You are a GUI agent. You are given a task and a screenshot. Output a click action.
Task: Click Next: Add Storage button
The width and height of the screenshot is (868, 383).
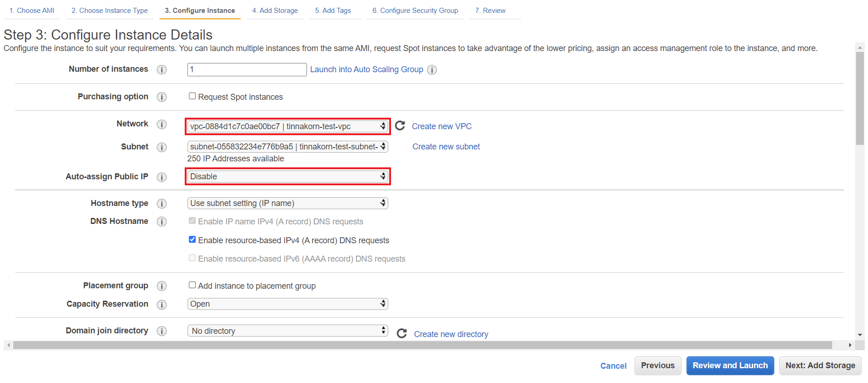[x=820, y=366]
